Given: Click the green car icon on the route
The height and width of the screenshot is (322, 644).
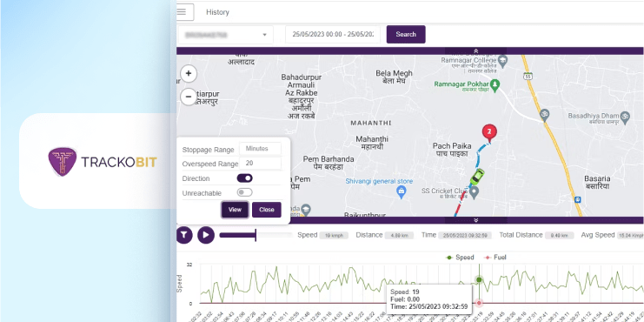Looking at the screenshot, I should (x=477, y=177).
